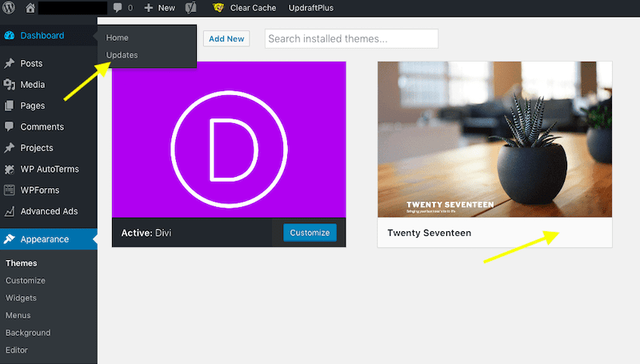Image resolution: width=640 pixels, height=364 pixels.
Task: Open Customize under Appearance
Action: [x=26, y=281]
